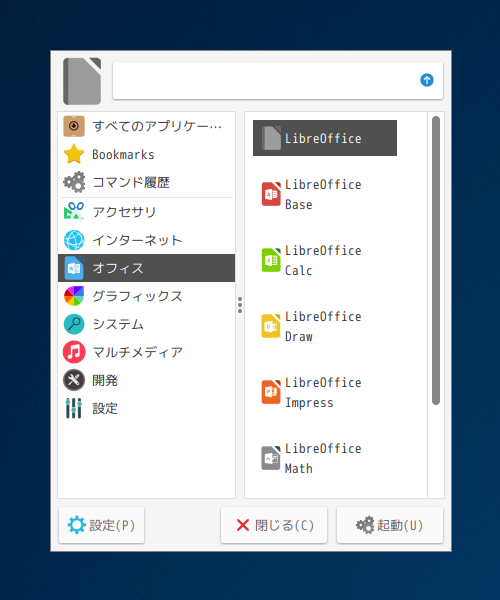The width and height of the screenshot is (500, 600).
Task: Click the Bookmarks star icon
Action: (74, 154)
